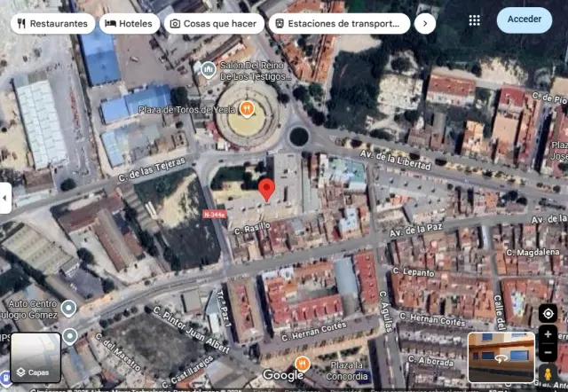Select the C. Águilas street label
The width and height of the screenshot is (568, 392).
(386, 311)
